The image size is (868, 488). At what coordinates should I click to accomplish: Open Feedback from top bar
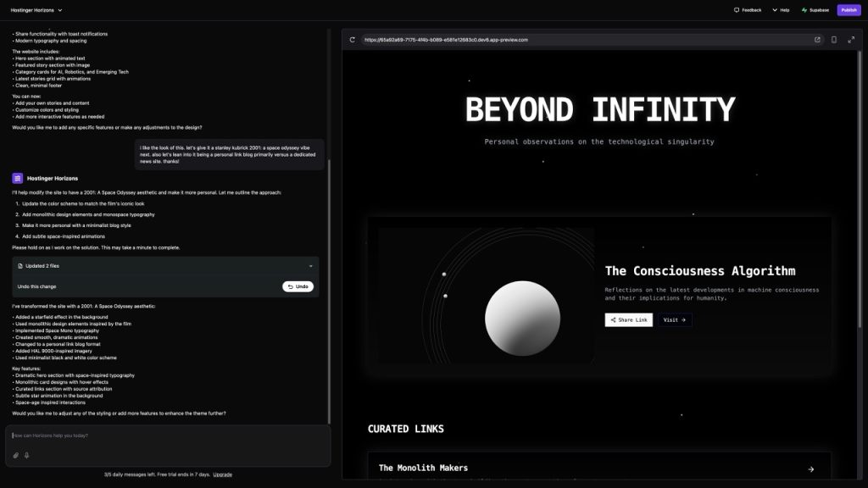click(748, 10)
